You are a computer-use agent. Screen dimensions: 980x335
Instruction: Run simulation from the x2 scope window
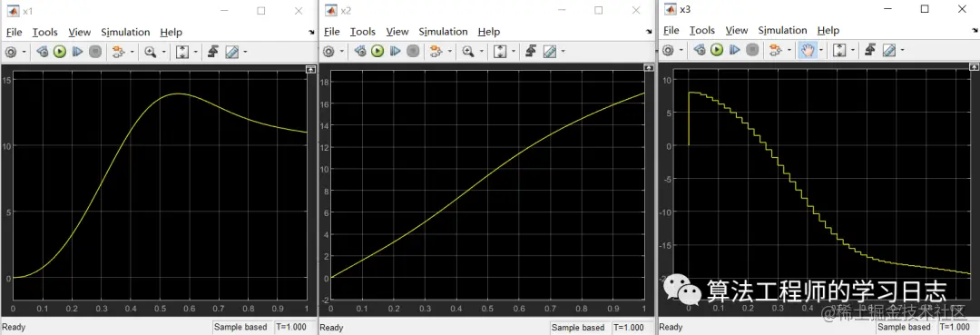pyautogui.click(x=377, y=52)
